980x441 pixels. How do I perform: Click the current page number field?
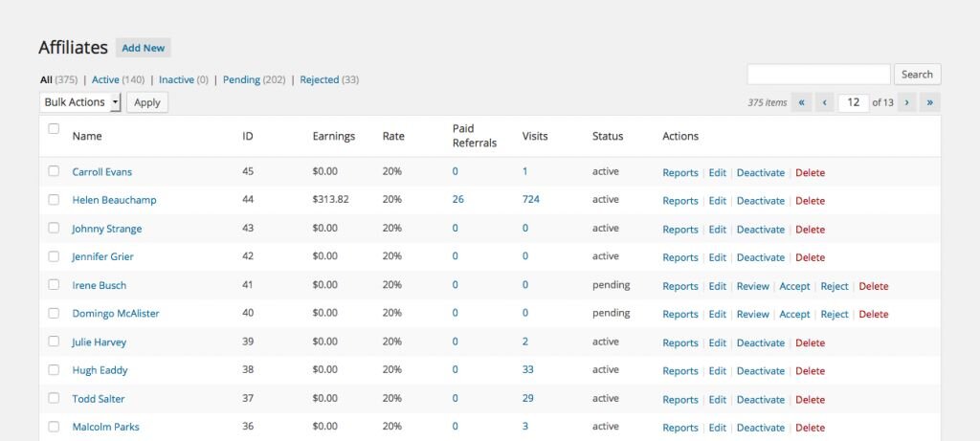point(852,102)
